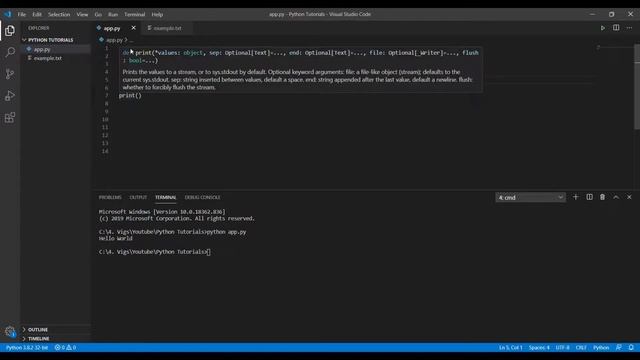The height and width of the screenshot is (360, 640).
Task: Click the editor vertical scrollbar
Action: point(637,86)
